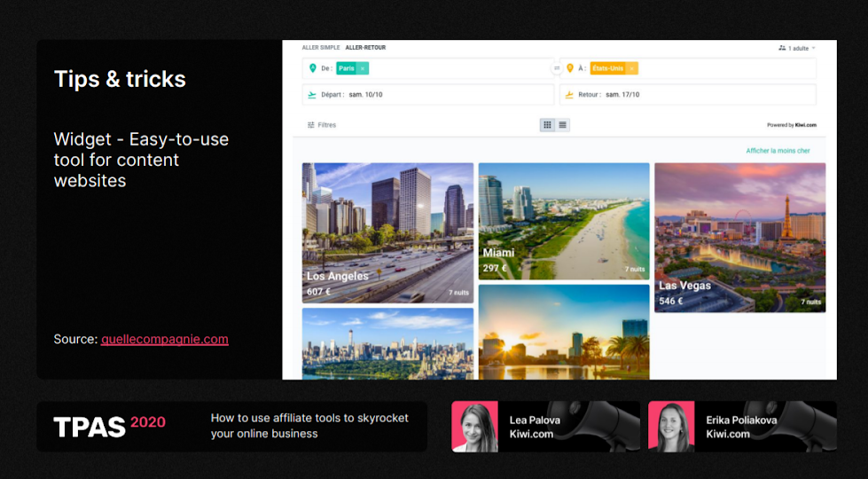This screenshot has height=479, width=868.
Task: Select the ALLER SIMPLE tab
Action: click(x=321, y=48)
